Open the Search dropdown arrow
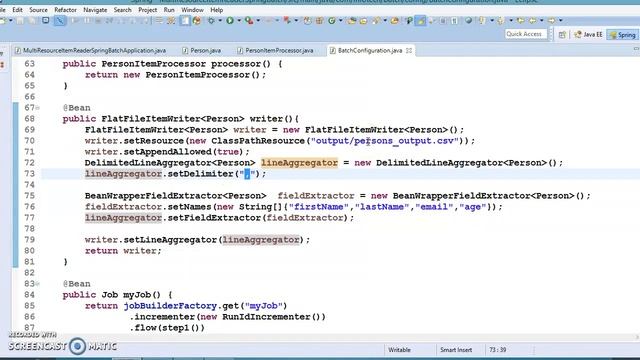The image size is (640, 360). click(x=385, y=20)
